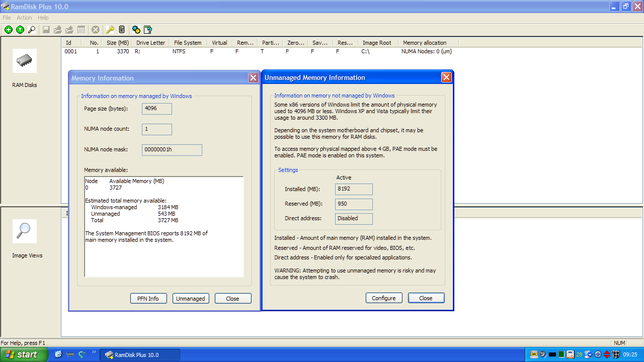Viewport: 644px width, 362px height.
Task: Click the 'Unmanaged 543 MB' line
Action: (x=134, y=214)
